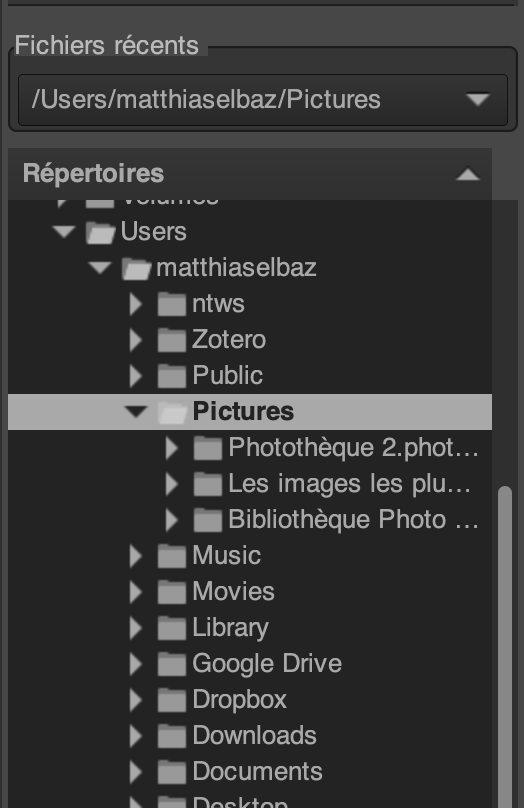Image resolution: width=524 pixels, height=808 pixels.
Task: Click the Documents folder icon
Action: [x=172, y=772]
